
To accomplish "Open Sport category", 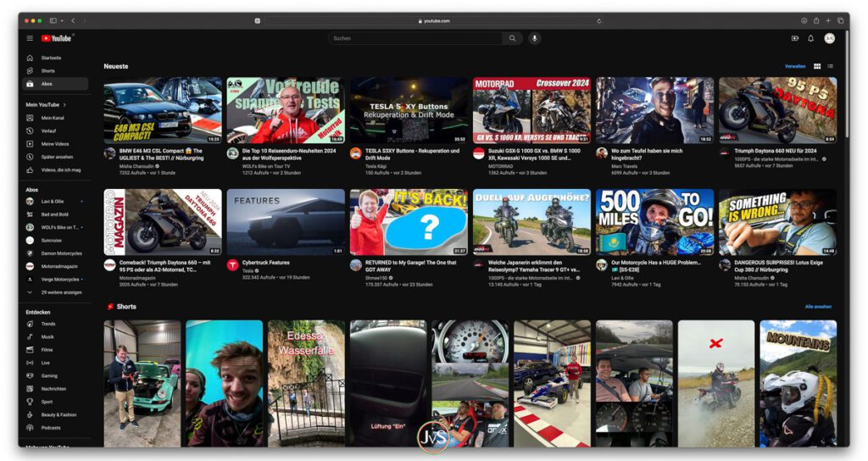I will 55,402.
